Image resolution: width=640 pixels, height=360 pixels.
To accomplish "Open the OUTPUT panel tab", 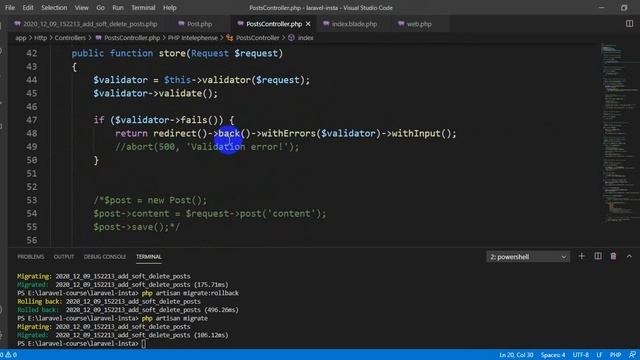I will [x=64, y=257].
